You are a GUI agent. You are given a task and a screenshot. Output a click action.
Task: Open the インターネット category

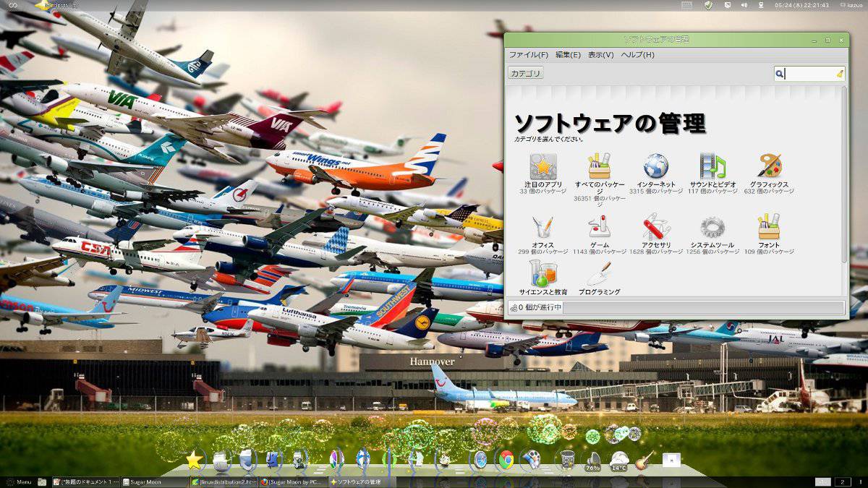[656, 174]
